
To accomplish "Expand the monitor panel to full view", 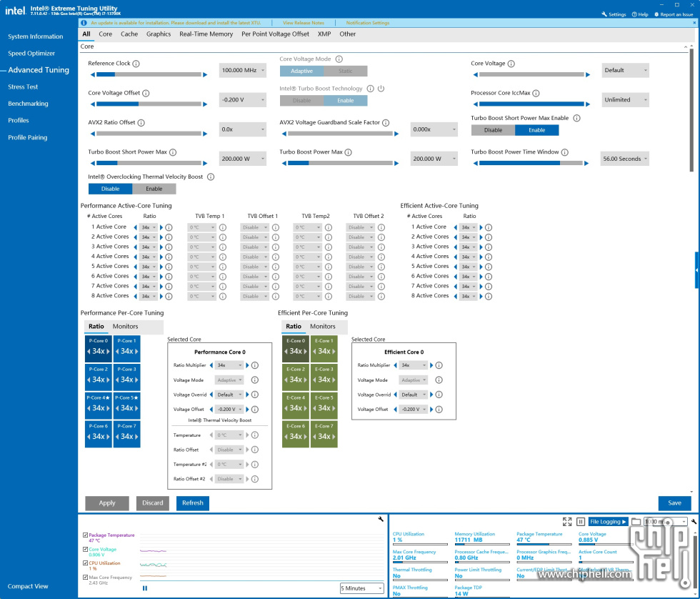I will pos(567,522).
